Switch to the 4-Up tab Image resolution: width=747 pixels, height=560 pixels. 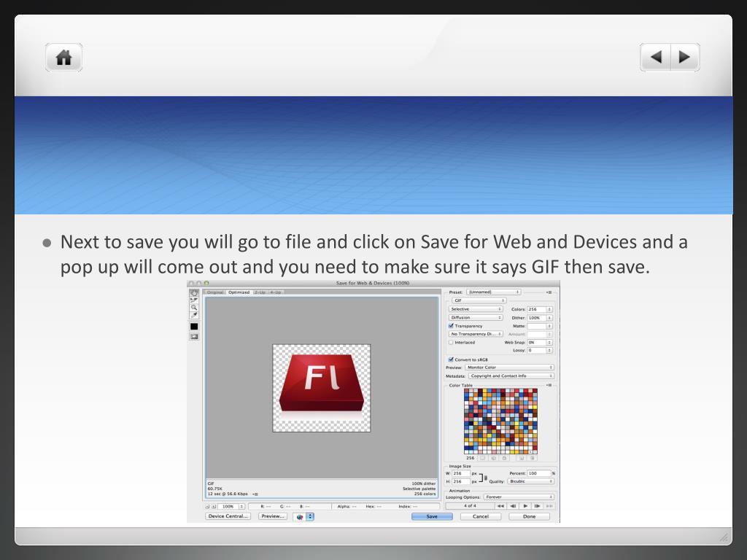275,292
